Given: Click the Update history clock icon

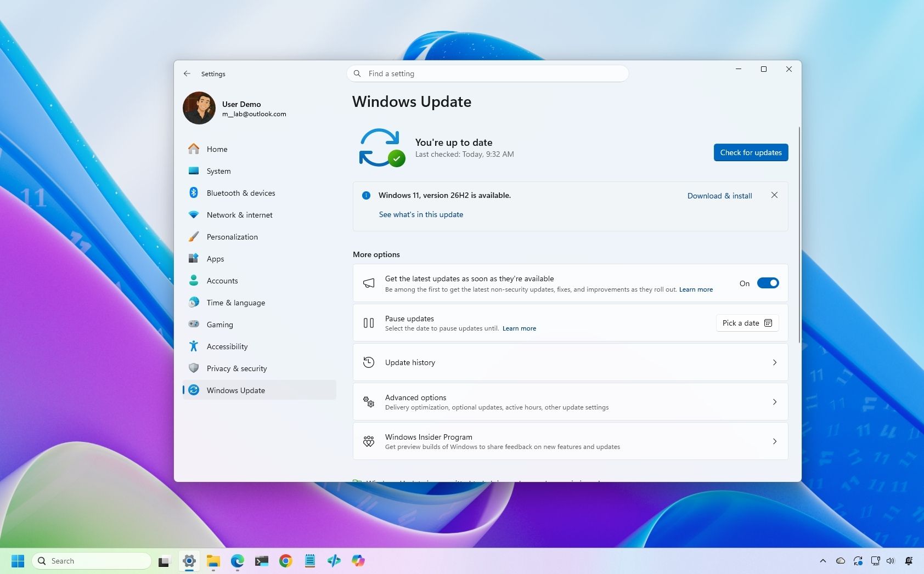Looking at the screenshot, I should tap(369, 362).
